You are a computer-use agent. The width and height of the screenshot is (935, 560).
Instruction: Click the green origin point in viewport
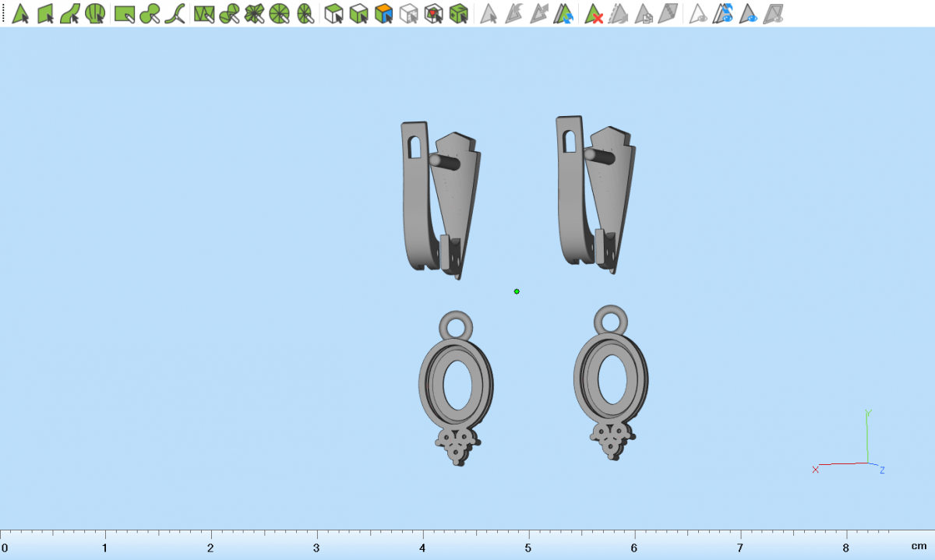517,291
